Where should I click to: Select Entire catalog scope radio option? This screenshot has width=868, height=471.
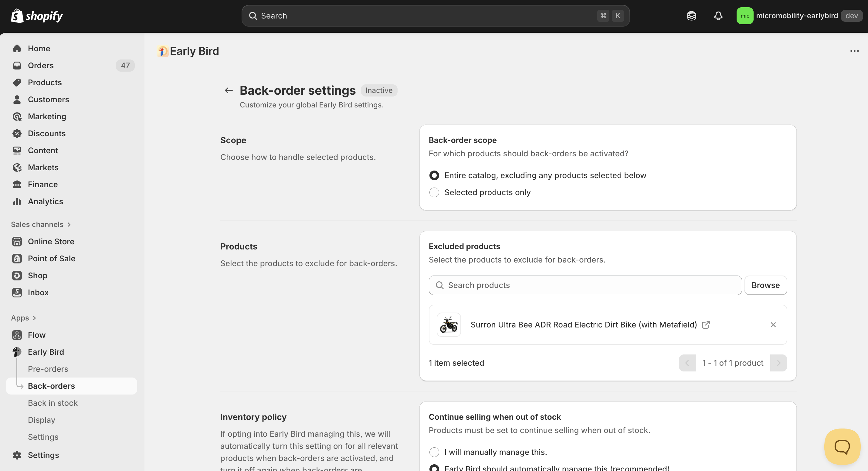coord(434,175)
